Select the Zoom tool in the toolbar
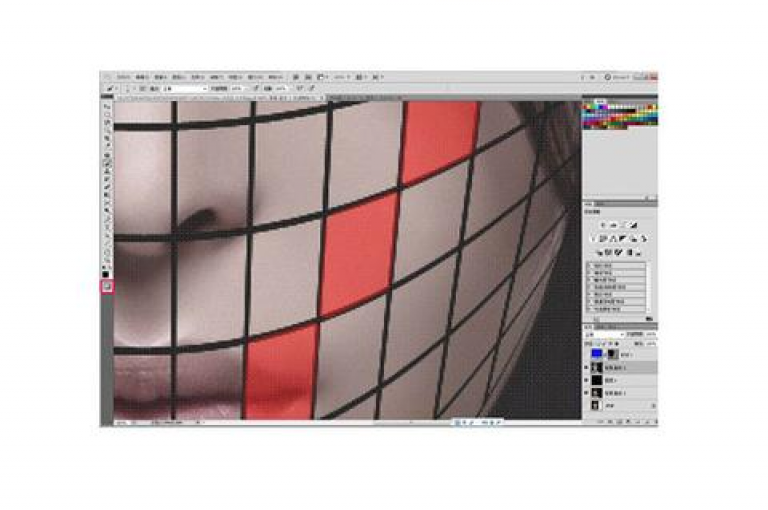The image size is (768, 510). click(x=107, y=259)
